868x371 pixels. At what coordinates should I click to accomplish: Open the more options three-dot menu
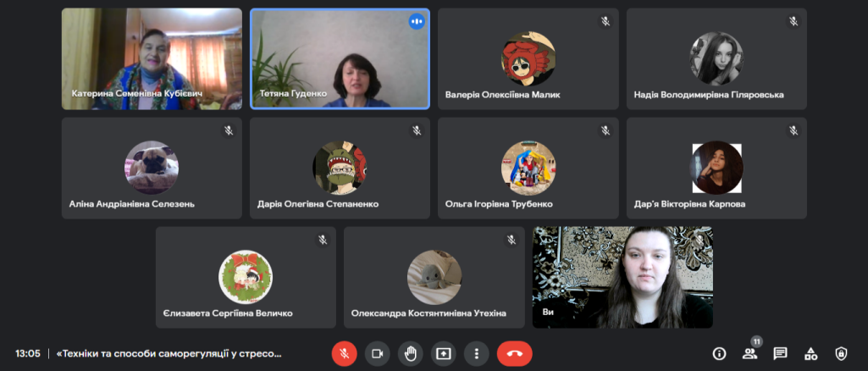[476, 353]
